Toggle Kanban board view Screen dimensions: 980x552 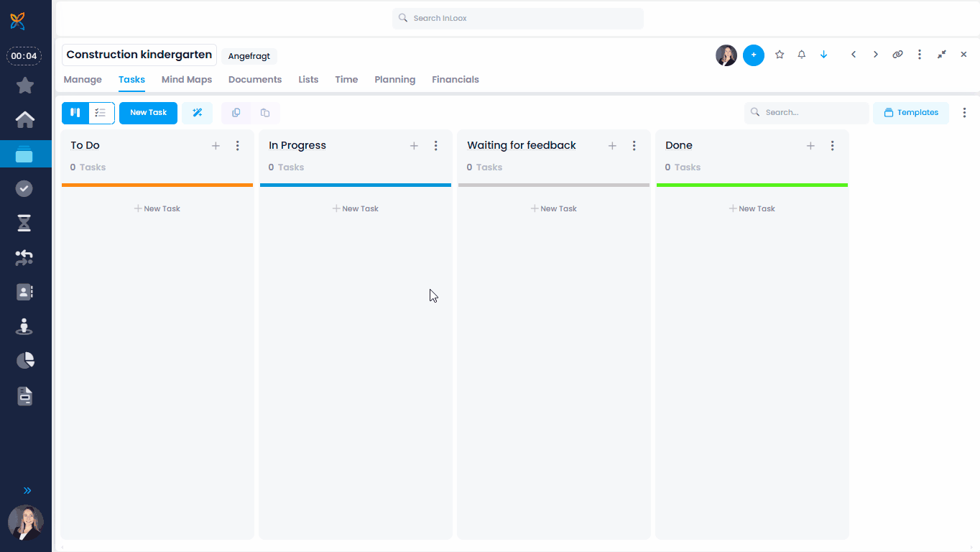coord(75,113)
